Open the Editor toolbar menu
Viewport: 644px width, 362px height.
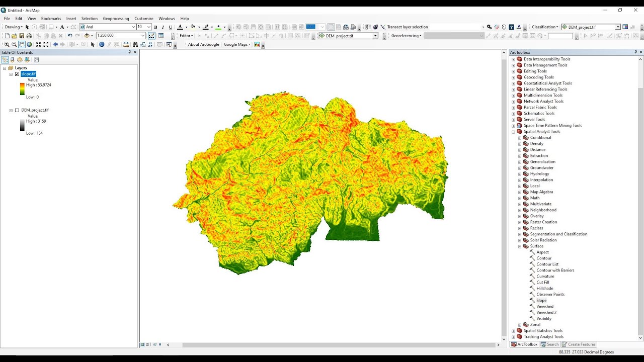(186, 36)
